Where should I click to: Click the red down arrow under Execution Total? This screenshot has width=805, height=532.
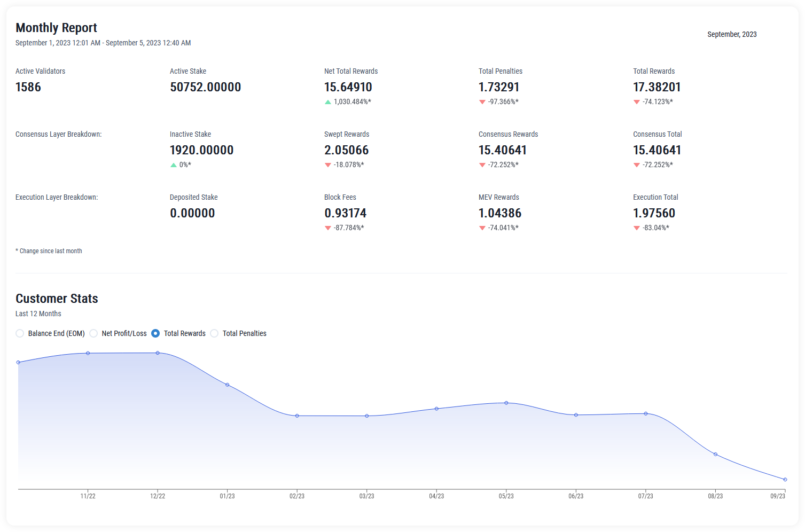point(637,228)
